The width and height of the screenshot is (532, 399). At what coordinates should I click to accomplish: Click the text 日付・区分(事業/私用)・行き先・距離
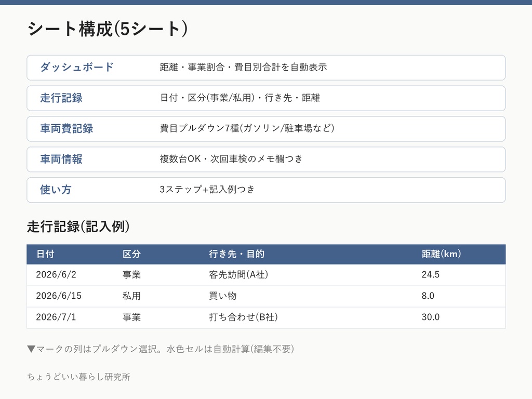240,98
